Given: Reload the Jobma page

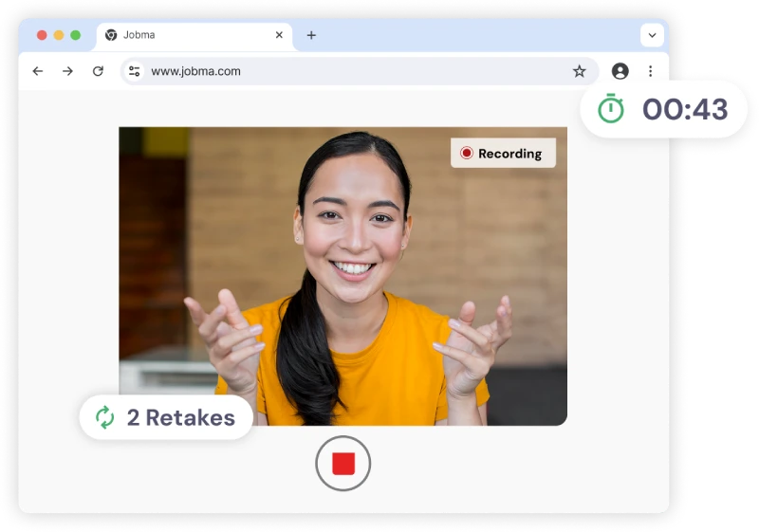Looking at the screenshot, I should pyautogui.click(x=98, y=71).
